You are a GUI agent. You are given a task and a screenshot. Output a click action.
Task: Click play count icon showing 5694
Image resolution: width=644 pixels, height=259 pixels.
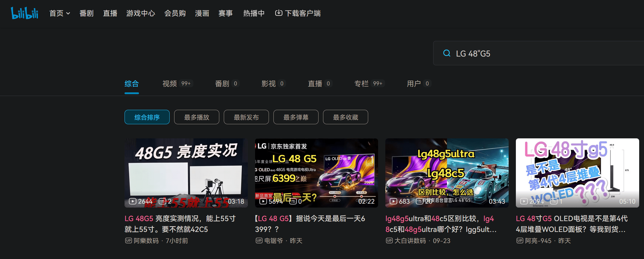tap(263, 201)
